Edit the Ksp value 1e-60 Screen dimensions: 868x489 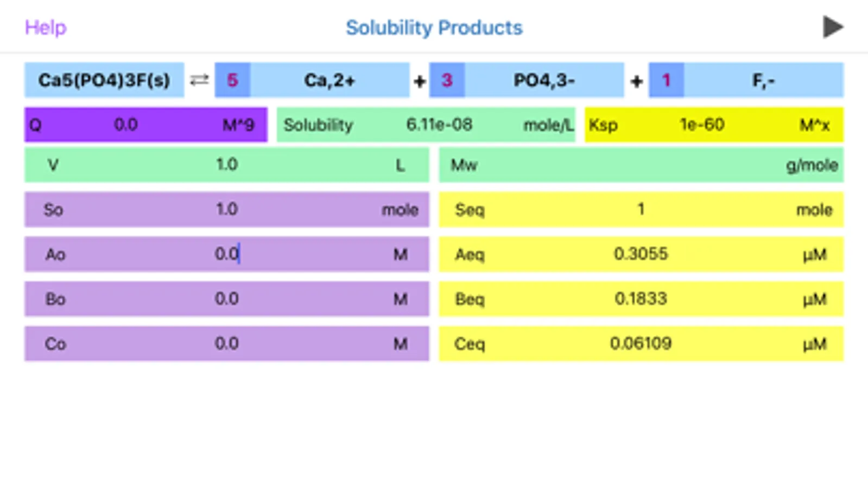click(x=702, y=125)
